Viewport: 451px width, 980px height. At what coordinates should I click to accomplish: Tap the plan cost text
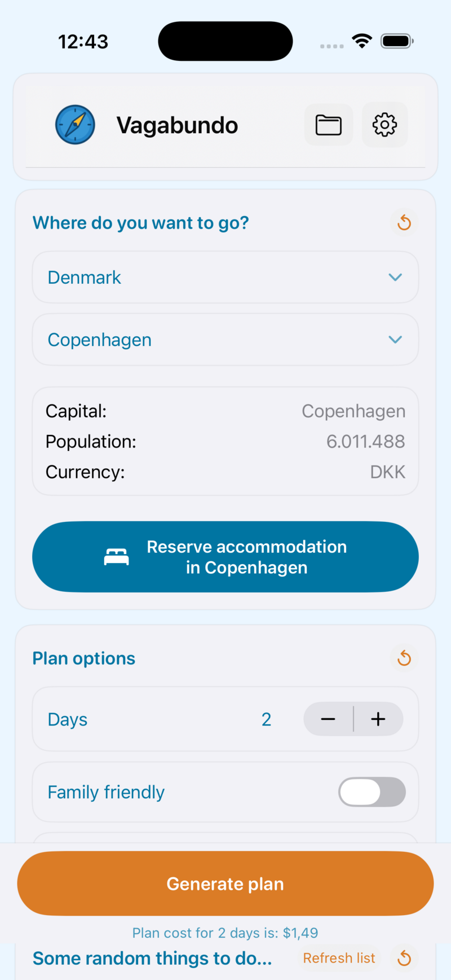click(x=225, y=933)
